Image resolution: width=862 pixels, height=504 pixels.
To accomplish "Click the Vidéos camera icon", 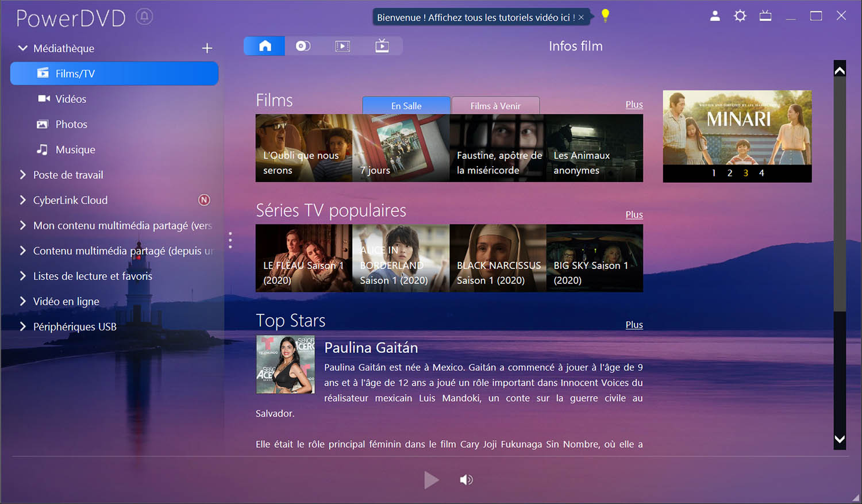I will pyautogui.click(x=44, y=98).
